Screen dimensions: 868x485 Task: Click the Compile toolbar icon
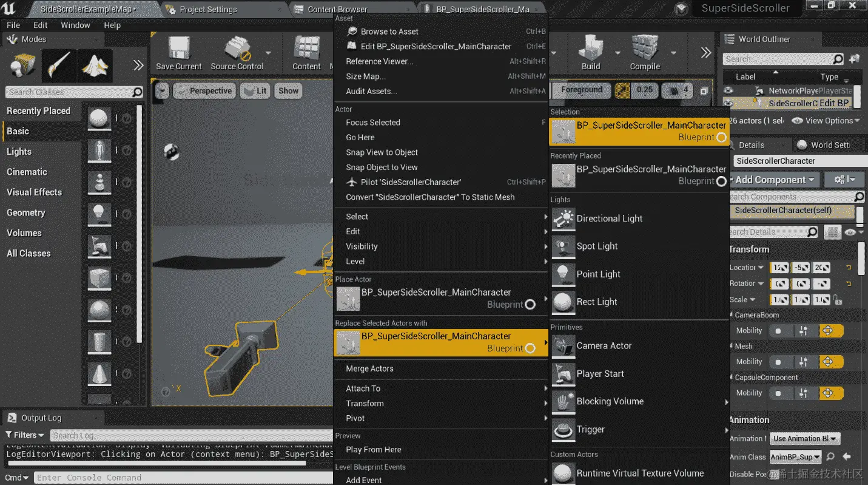point(645,49)
